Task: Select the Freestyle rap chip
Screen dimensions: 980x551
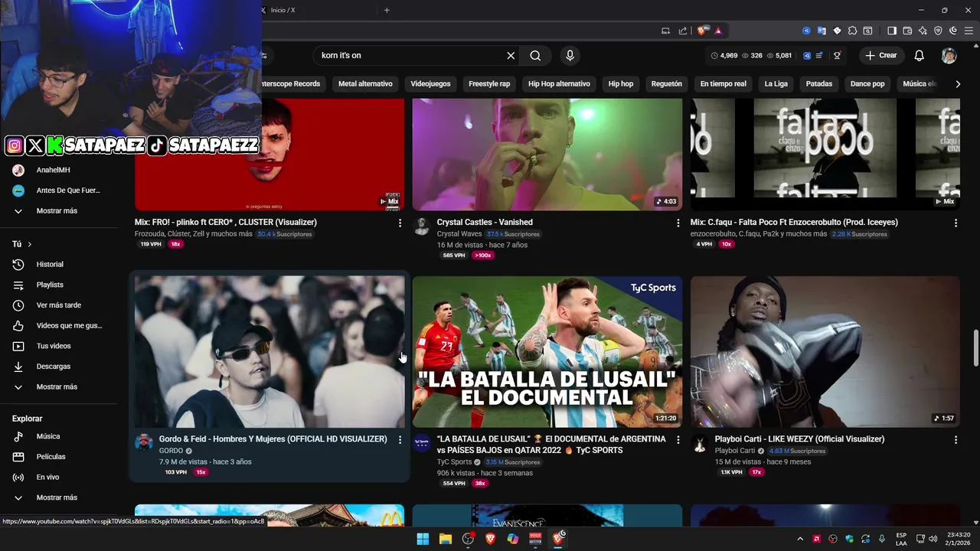Action: coord(489,83)
